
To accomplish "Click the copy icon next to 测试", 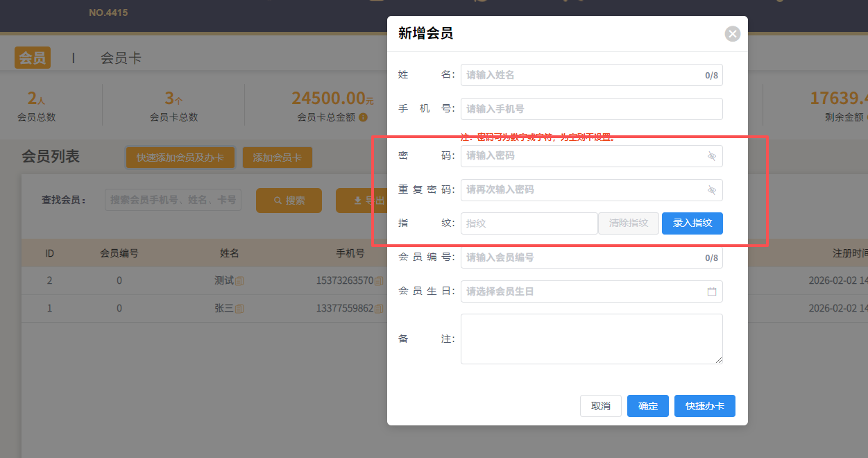I will tap(240, 281).
